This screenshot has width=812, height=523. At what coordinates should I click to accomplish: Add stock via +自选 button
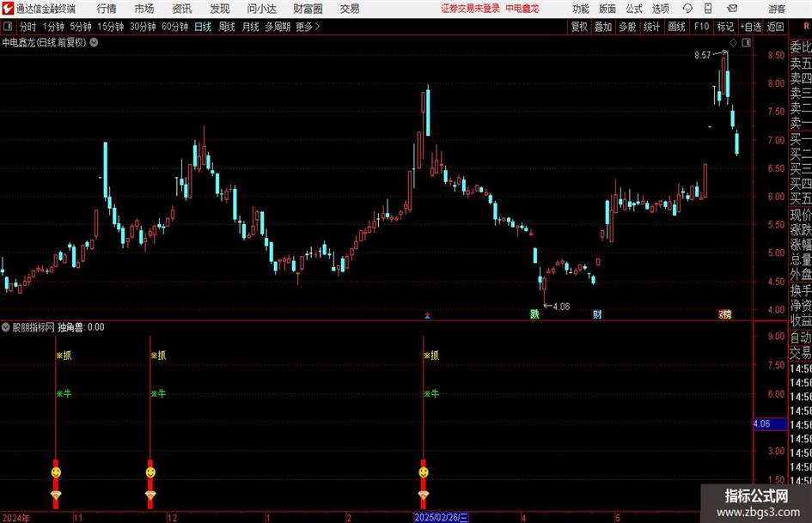pos(751,27)
